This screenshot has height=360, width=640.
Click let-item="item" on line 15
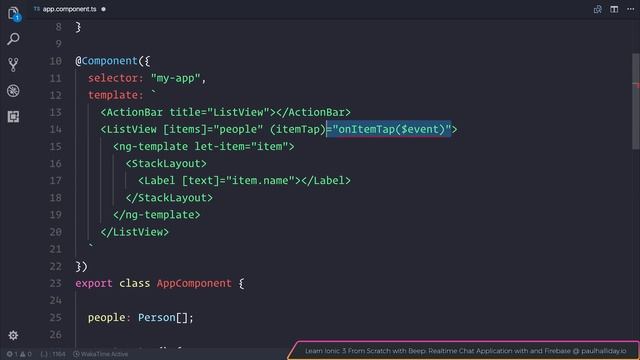241,147
